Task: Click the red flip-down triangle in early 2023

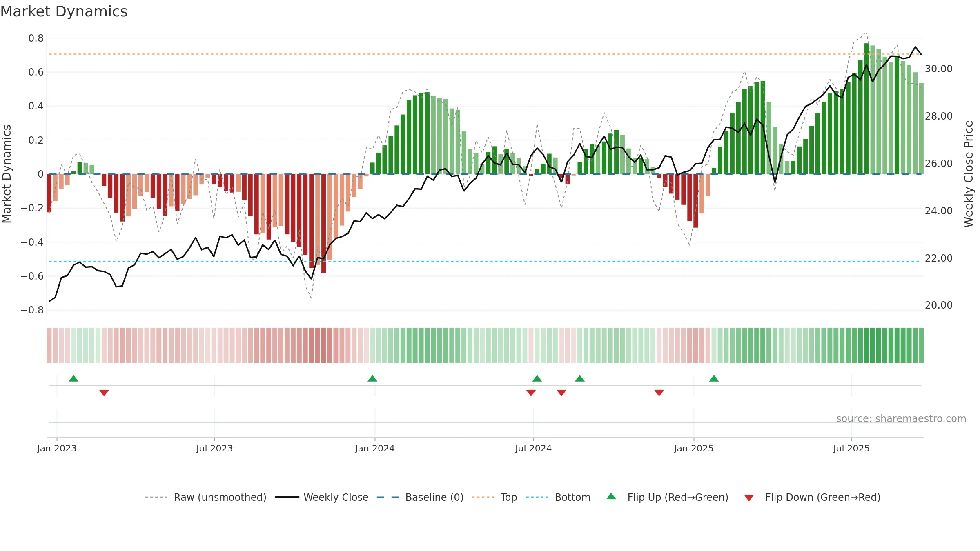Action: coord(104,393)
